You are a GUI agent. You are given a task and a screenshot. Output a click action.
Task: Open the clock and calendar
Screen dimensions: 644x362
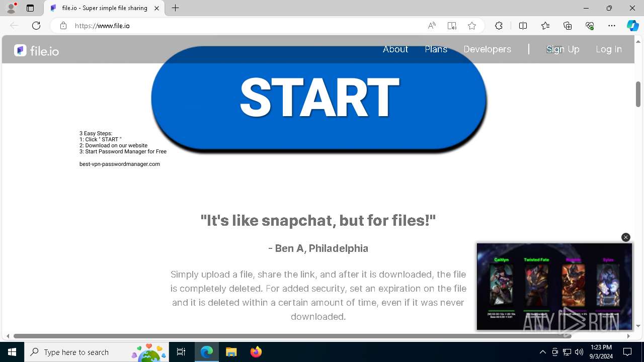[601, 352]
